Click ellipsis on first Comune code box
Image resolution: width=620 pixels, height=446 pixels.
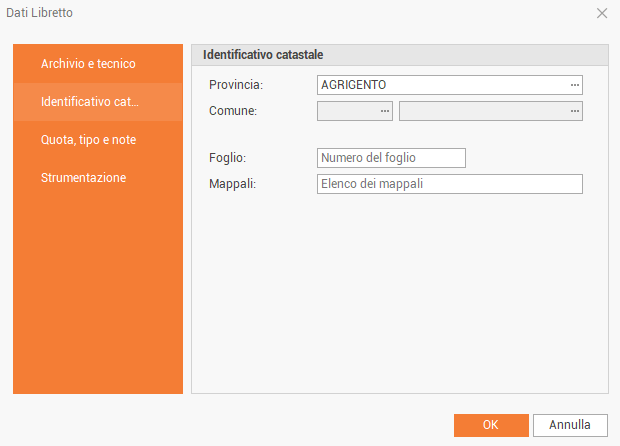pos(385,111)
